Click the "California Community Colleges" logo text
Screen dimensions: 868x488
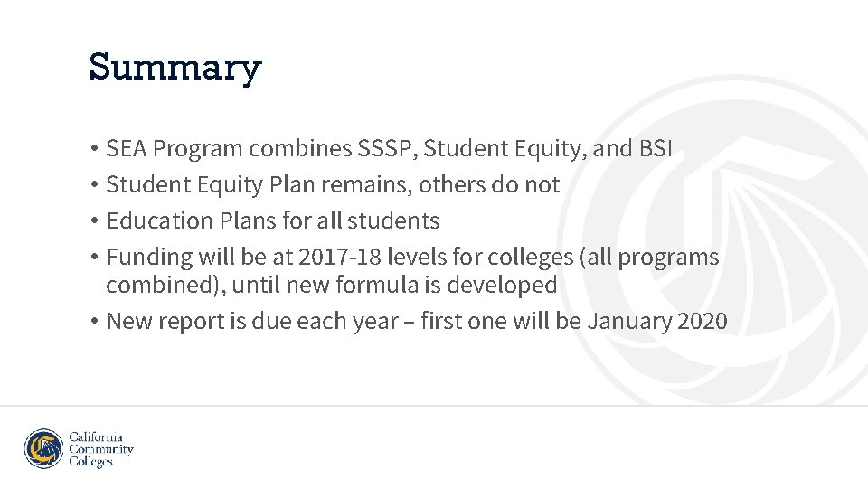(101, 449)
